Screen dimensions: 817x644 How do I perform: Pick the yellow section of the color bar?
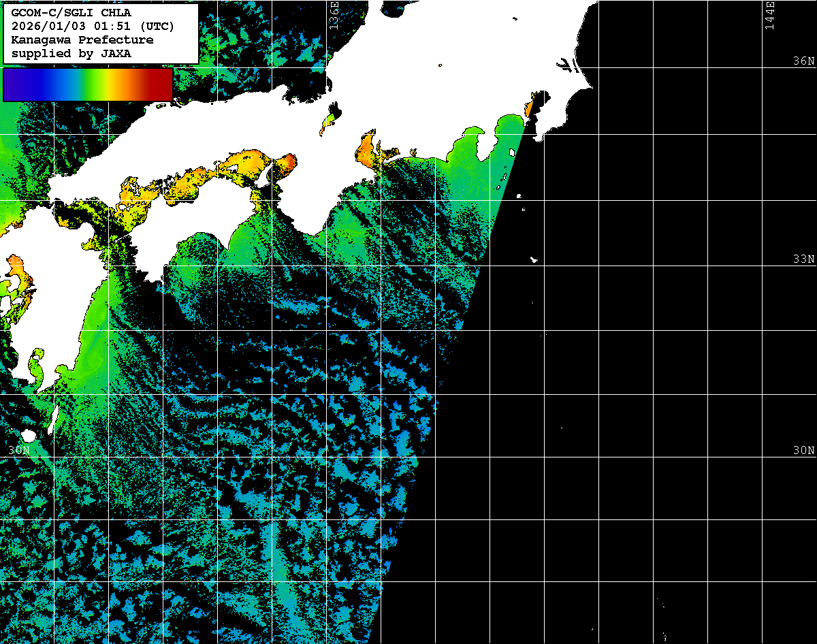[x=109, y=84]
